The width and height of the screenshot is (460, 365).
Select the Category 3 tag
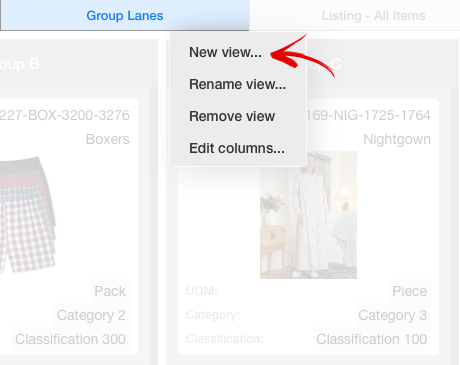392,315
